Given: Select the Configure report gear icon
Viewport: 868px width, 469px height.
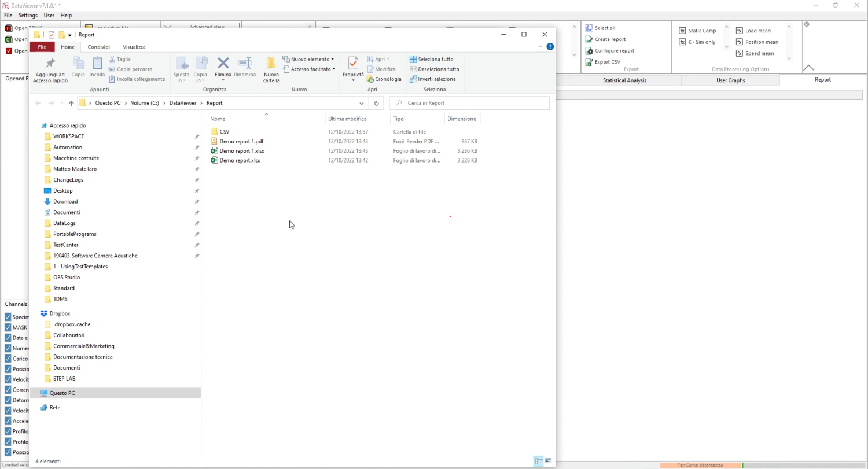Looking at the screenshot, I should coord(589,50).
